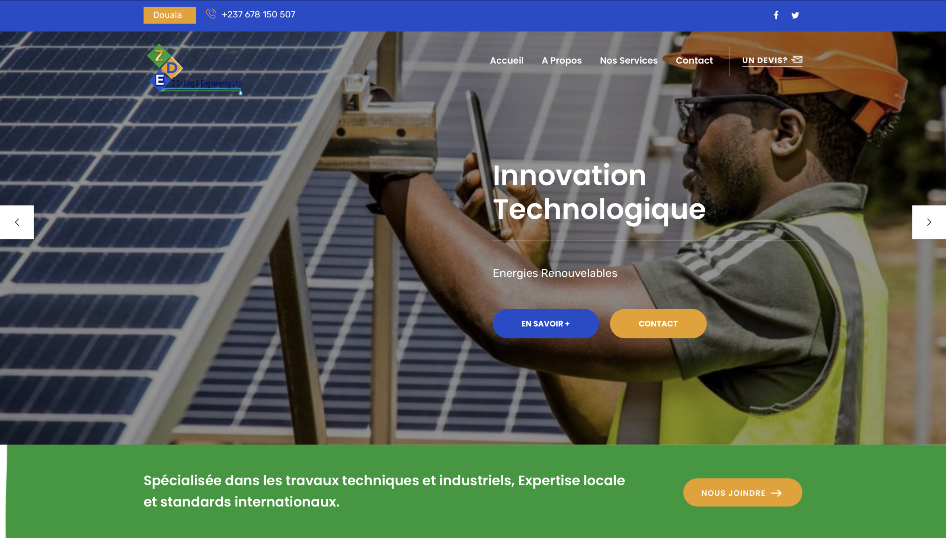Click the phone handset icon
This screenshot has width=946, height=560.
(x=211, y=14)
